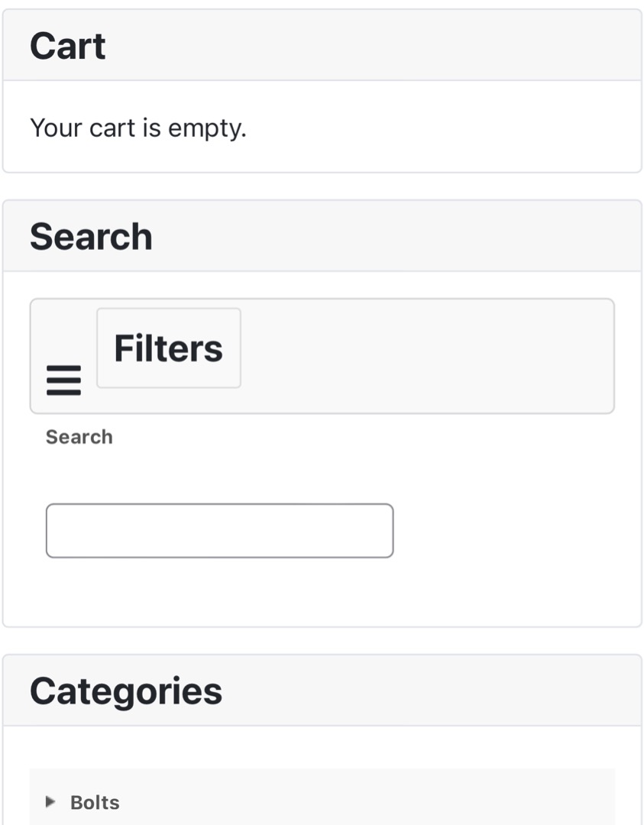This screenshot has height=825, width=644.
Task: Click the hamburger menu icon beside Filters
Action: coord(63,380)
